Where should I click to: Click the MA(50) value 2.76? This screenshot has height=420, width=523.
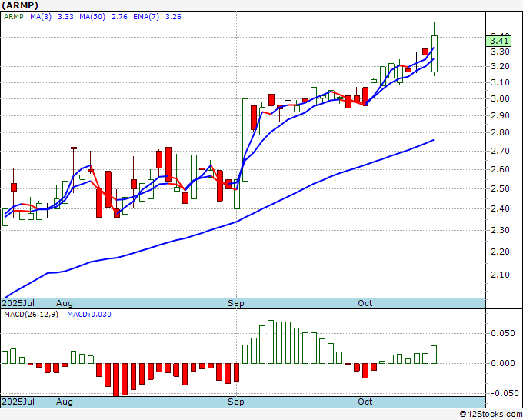(119, 17)
